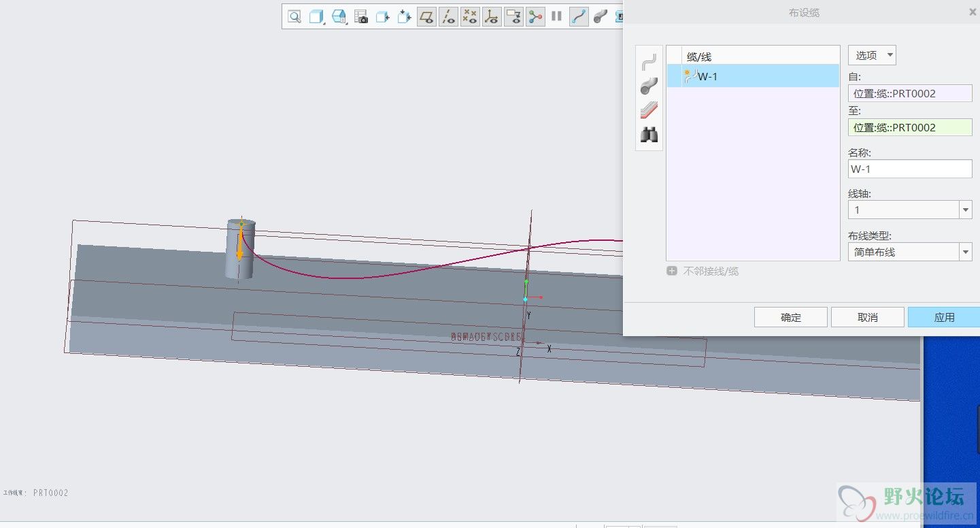The image size is (980, 528).
Task: Click the view manager camera icon
Action: [x=361, y=16]
